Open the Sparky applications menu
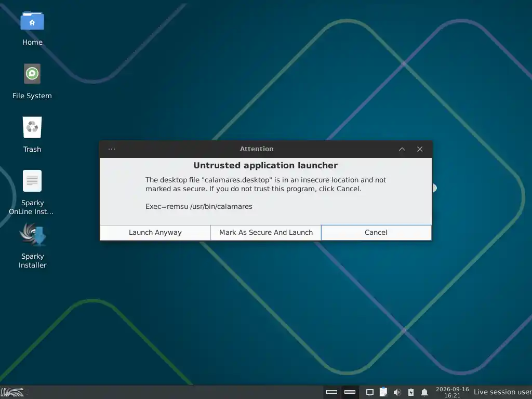The width and height of the screenshot is (532, 399). (x=12, y=392)
